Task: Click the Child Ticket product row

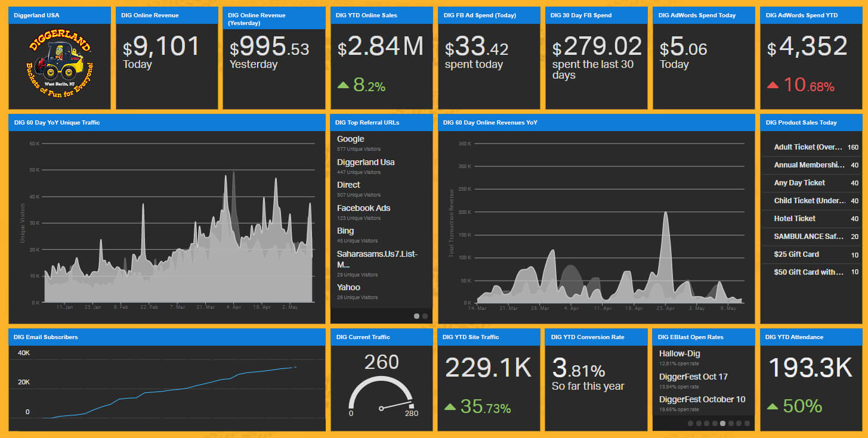Action: click(x=811, y=201)
